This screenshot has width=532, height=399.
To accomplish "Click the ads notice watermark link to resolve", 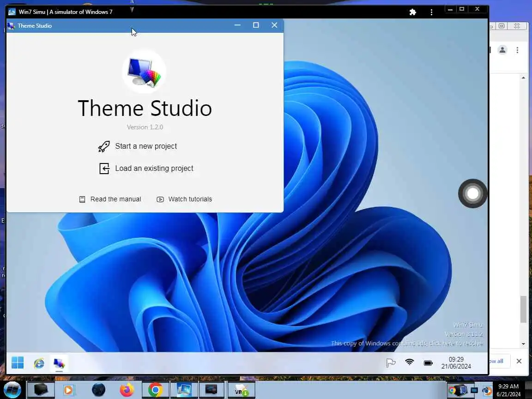I will [407, 344].
